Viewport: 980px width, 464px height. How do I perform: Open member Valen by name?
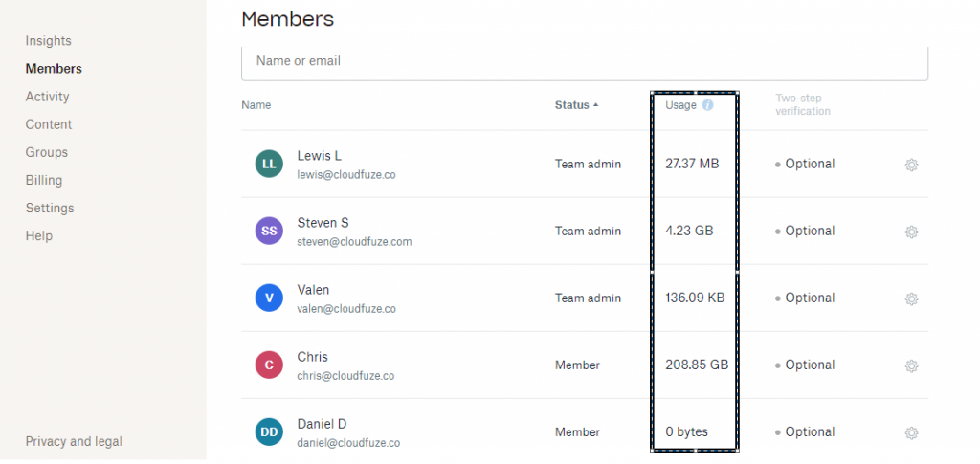tap(313, 290)
